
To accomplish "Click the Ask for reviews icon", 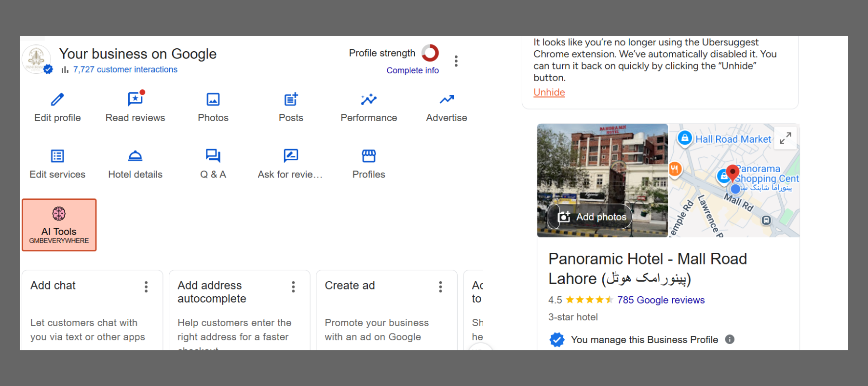I will tap(291, 156).
